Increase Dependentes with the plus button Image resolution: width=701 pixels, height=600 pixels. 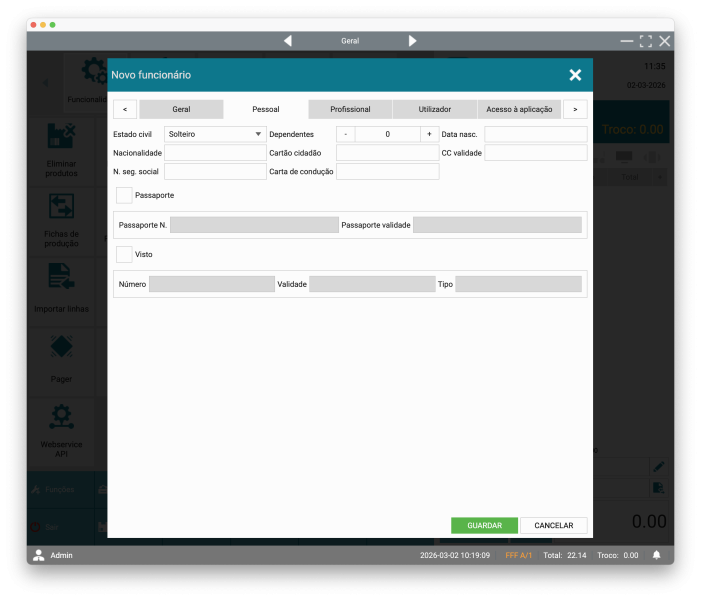[x=429, y=134]
